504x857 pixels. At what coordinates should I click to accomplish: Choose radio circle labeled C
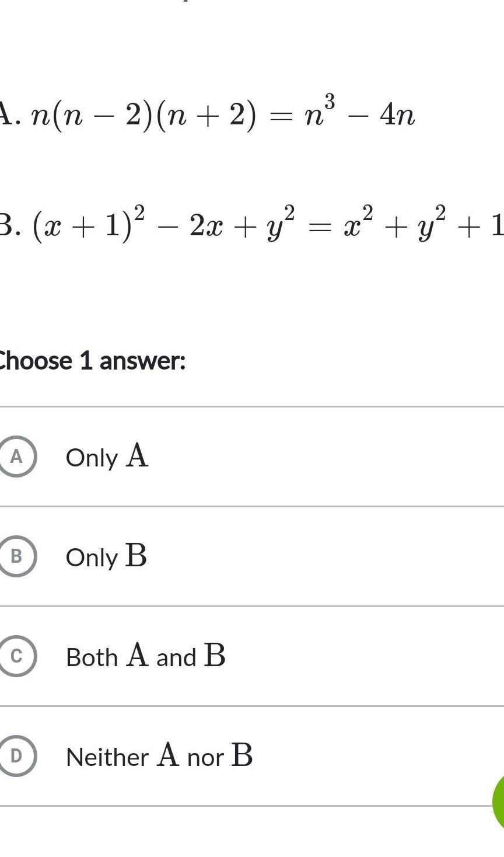16,656
